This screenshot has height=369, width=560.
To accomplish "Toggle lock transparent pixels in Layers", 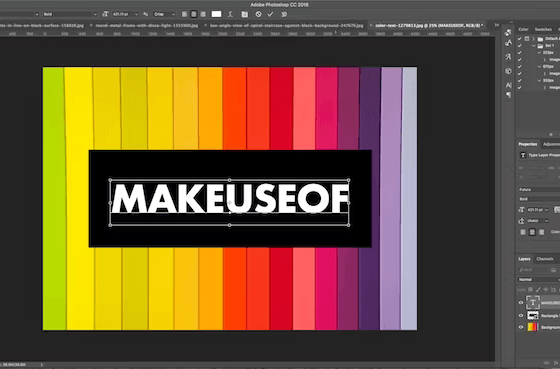I will pos(531,289).
